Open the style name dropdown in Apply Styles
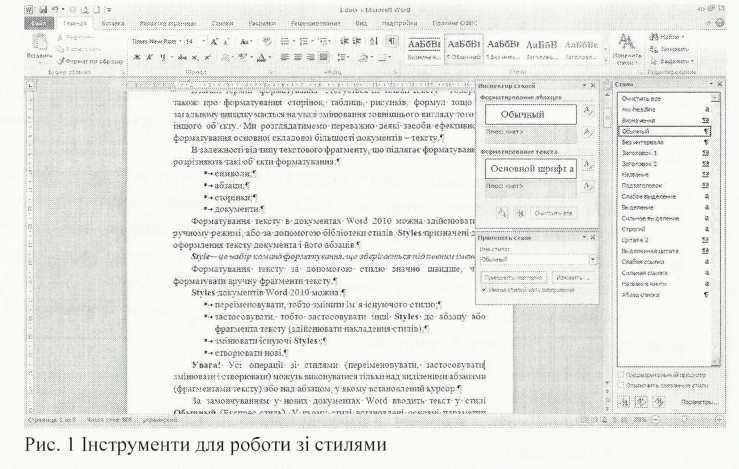 (x=593, y=260)
